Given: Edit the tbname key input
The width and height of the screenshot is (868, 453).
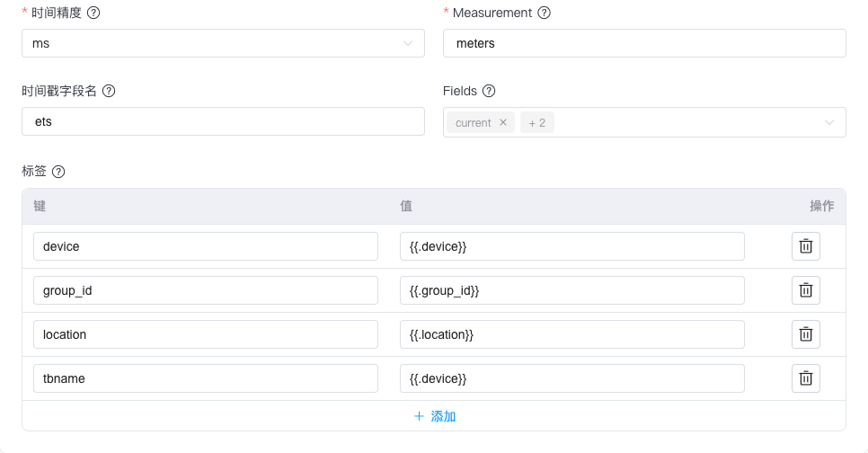Looking at the screenshot, I should tap(206, 378).
